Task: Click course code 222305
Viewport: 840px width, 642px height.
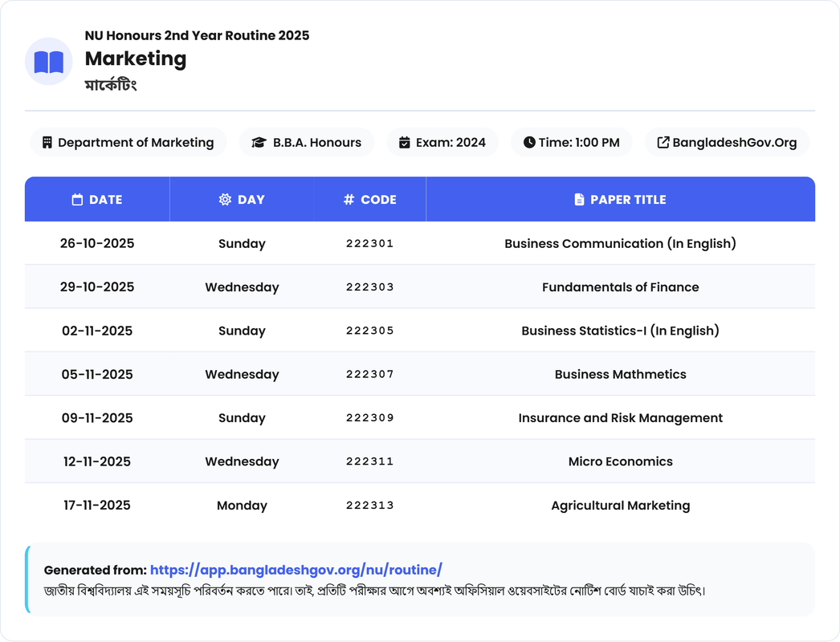Action: pos(369,331)
